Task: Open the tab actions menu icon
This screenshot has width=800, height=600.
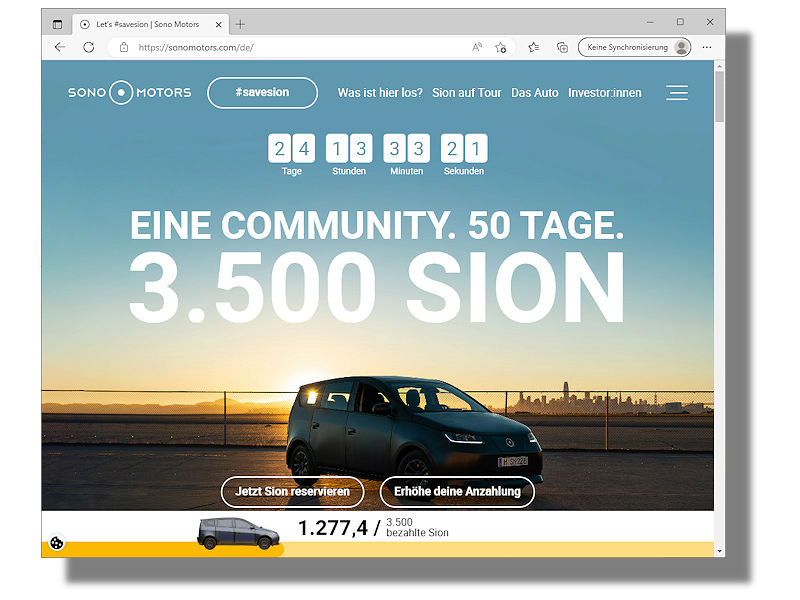Action: [x=57, y=24]
